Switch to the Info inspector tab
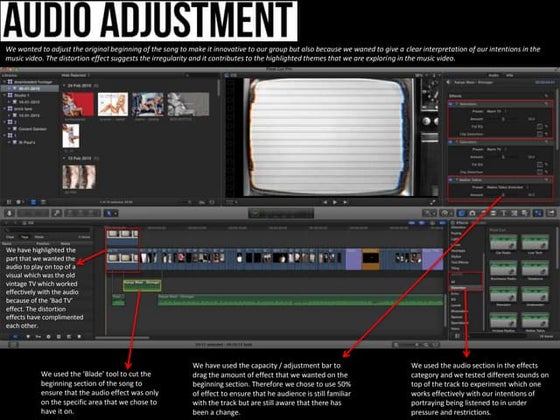560x420 pixels. tap(509, 75)
